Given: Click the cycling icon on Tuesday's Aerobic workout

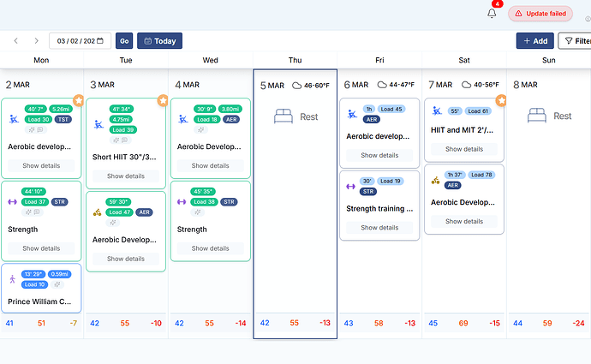Looking at the screenshot, I should coord(98,212).
